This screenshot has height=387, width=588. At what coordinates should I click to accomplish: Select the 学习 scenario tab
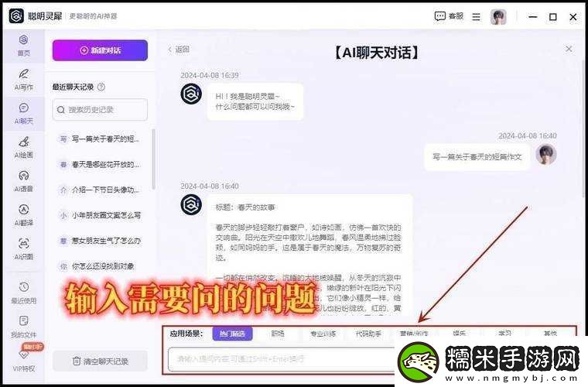(504, 333)
